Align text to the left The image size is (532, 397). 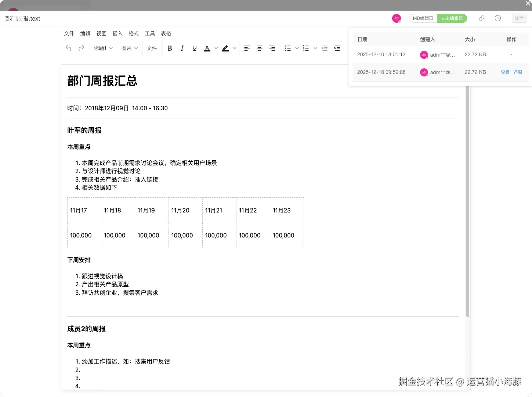(247, 48)
